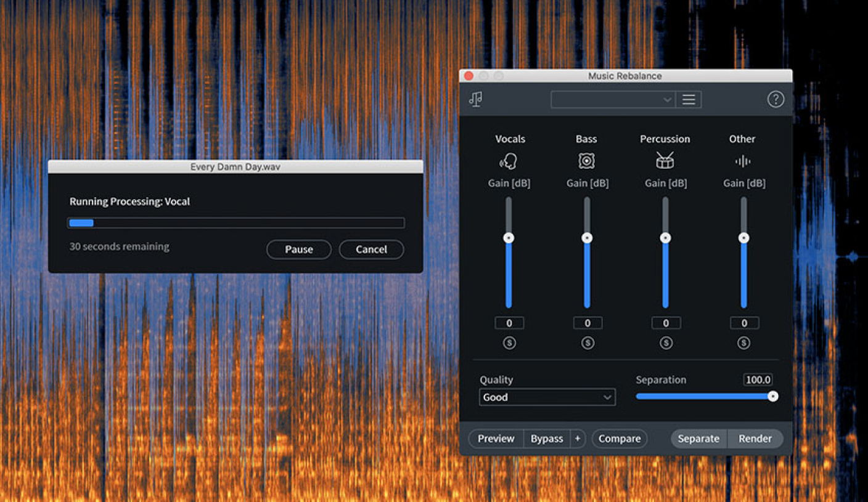Click the 'Percussion' channel label
Image resolution: width=868 pixels, height=502 pixels.
[665, 139]
